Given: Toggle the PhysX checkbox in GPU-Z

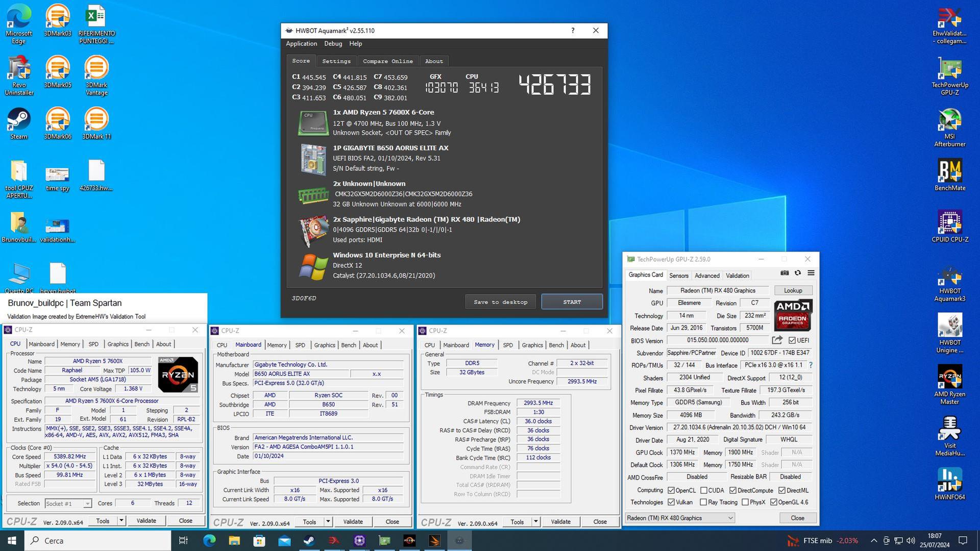Looking at the screenshot, I should (x=745, y=502).
